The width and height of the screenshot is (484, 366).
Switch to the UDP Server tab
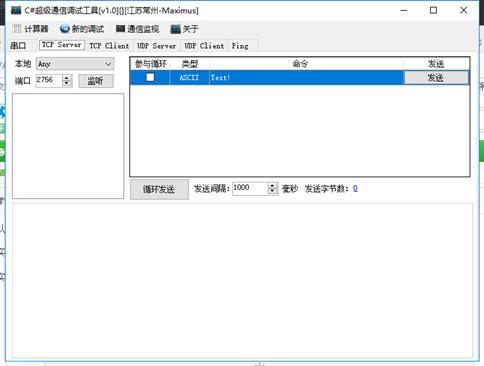[156, 46]
